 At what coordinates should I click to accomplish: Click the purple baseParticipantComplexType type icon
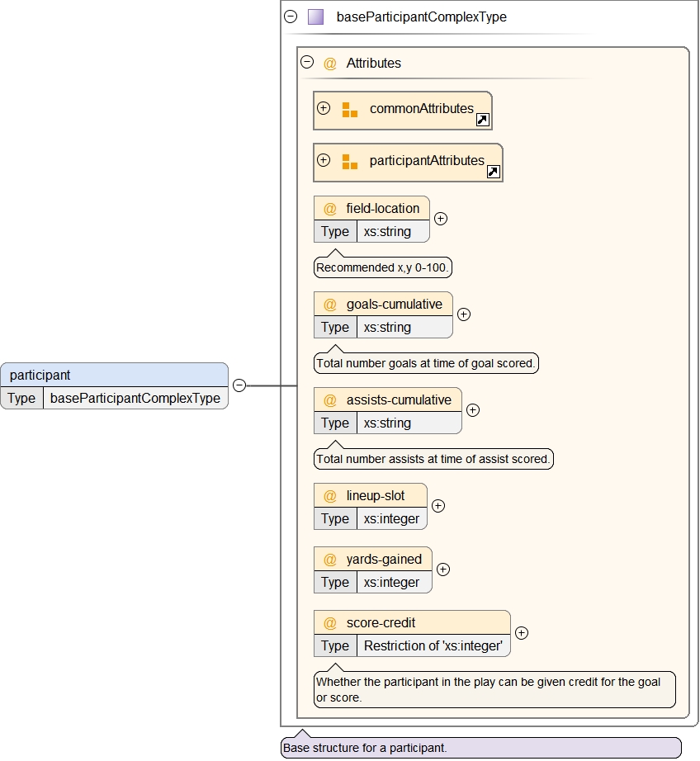pos(315,17)
